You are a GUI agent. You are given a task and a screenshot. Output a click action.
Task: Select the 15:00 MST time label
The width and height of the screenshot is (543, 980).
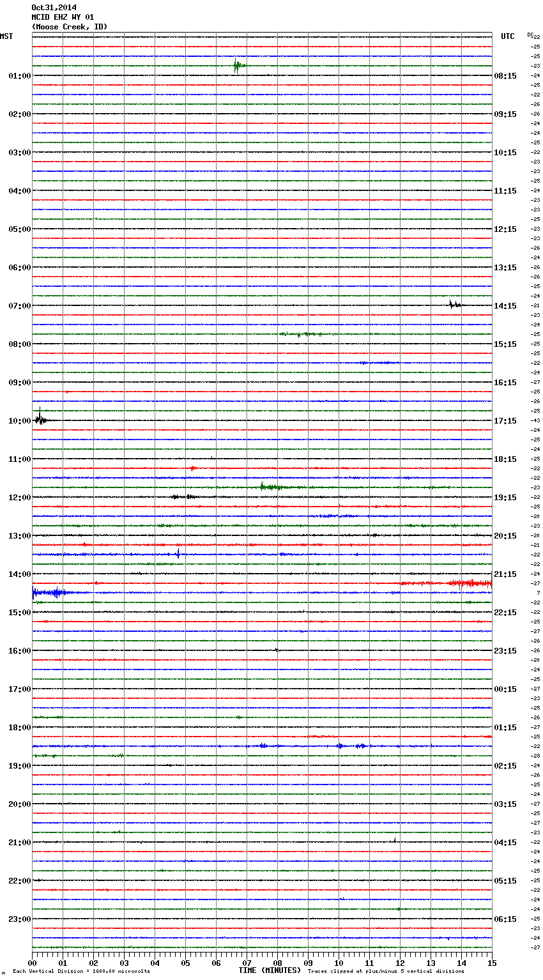(20, 613)
